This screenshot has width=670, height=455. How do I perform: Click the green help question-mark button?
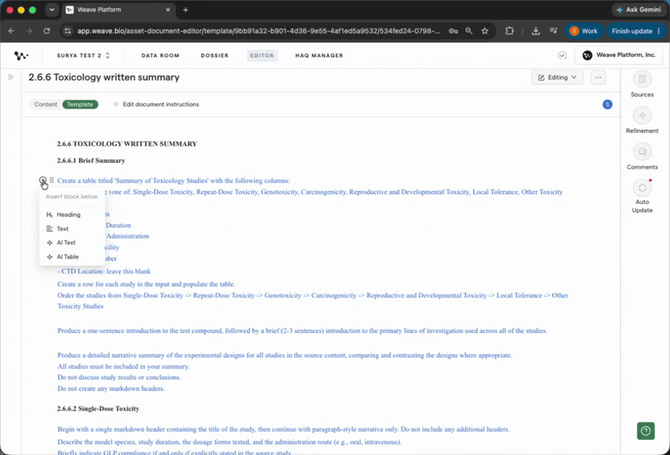pos(646,431)
